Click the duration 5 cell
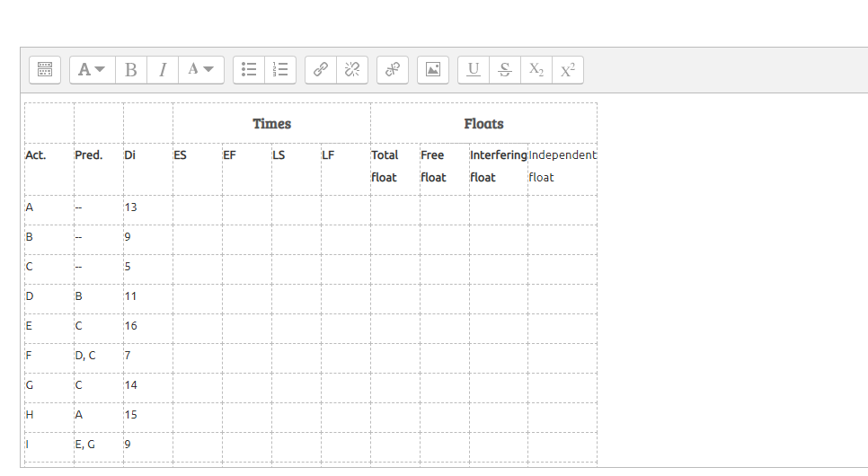This screenshot has width=868, height=476. pyautogui.click(x=147, y=269)
